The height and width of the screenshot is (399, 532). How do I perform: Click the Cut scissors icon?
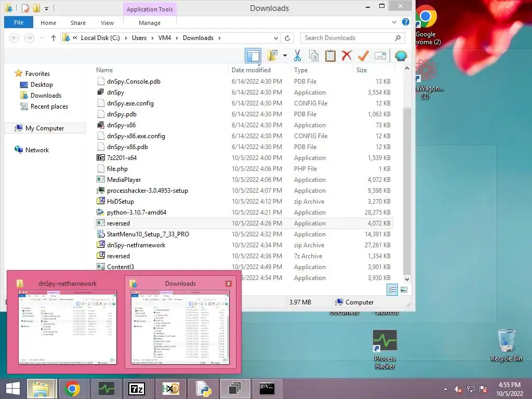[298, 56]
